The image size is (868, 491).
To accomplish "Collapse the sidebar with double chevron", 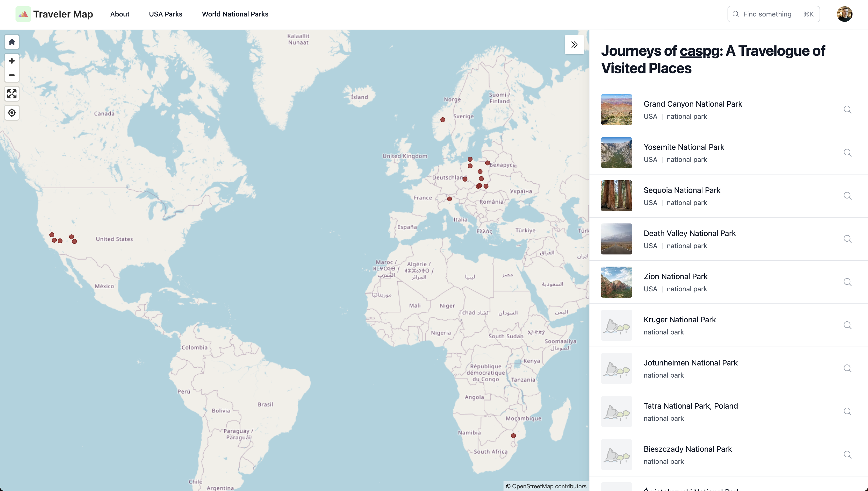I will click(x=574, y=45).
